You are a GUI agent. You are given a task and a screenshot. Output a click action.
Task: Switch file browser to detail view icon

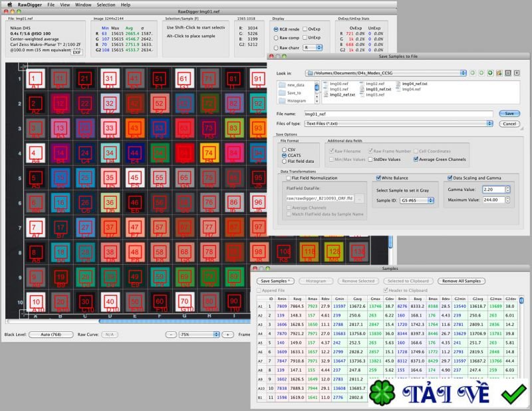tap(516, 72)
